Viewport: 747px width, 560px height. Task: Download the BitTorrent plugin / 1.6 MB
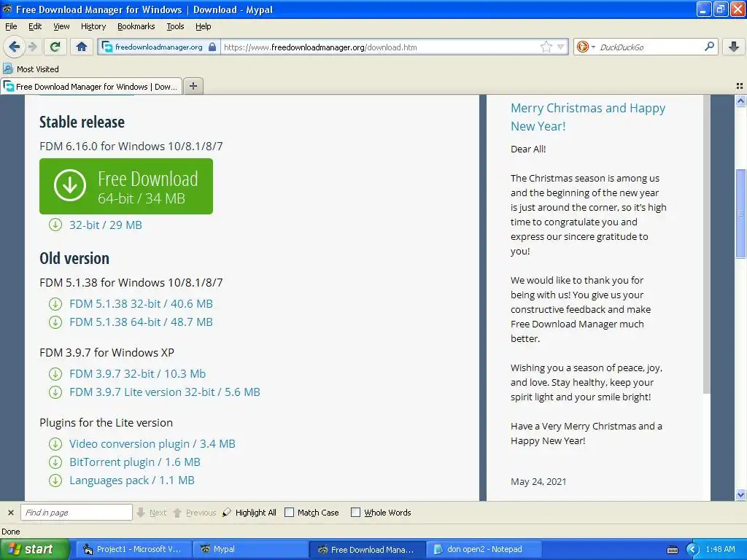click(x=135, y=462)
